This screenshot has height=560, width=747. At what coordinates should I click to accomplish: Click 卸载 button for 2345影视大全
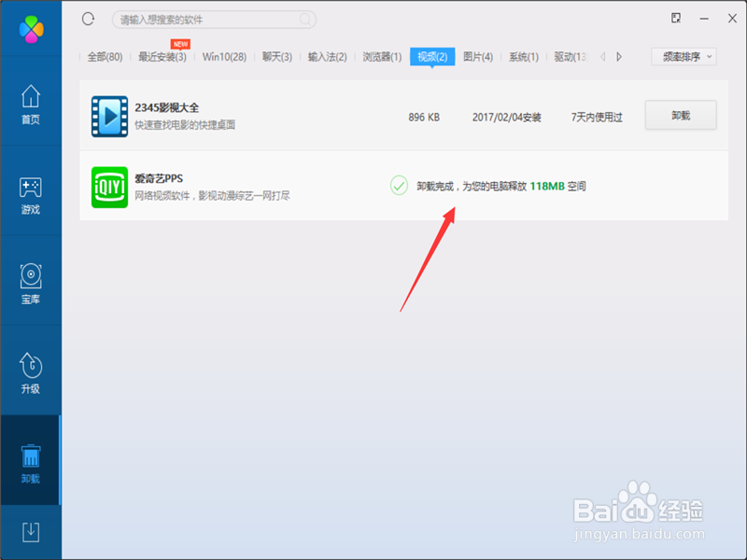(681, 115)
